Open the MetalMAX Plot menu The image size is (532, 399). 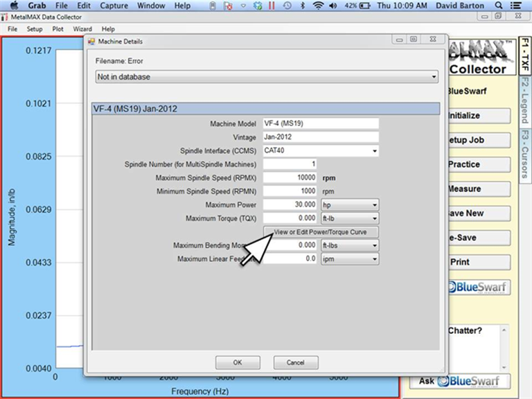coord(57,29)
